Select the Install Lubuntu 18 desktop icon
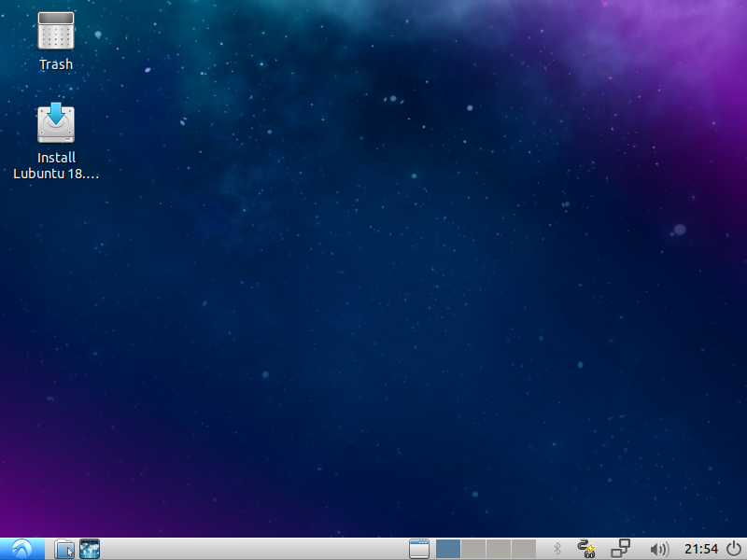Screen dimensions: 747x560 point(56,124)
